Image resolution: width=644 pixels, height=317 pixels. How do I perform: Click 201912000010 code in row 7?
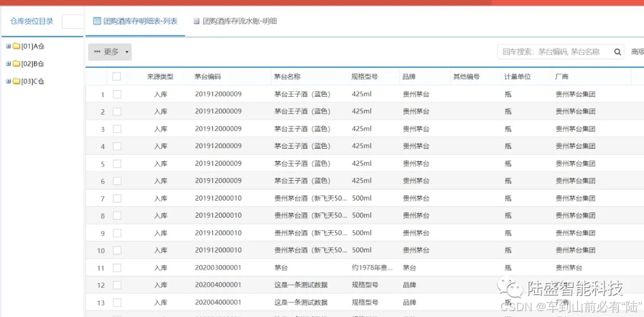pyautogui.click(x=218, y=198)
